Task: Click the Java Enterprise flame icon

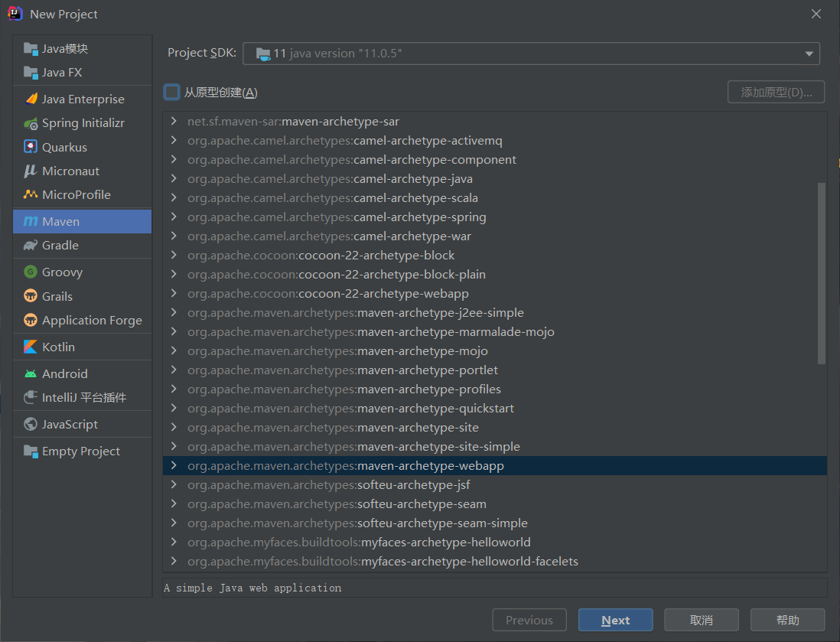Action: coord(31,99)
